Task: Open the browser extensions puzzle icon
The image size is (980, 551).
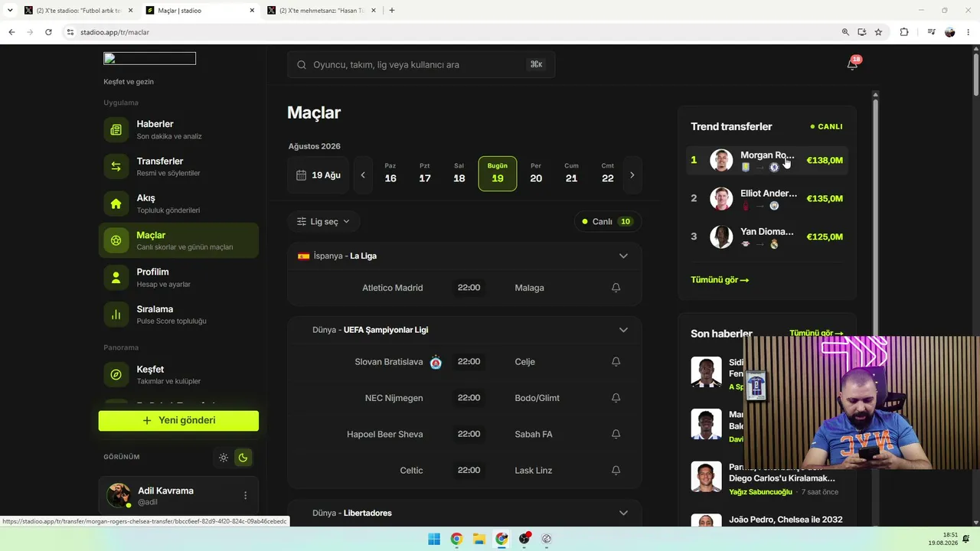Action: (x=904, y=32)
